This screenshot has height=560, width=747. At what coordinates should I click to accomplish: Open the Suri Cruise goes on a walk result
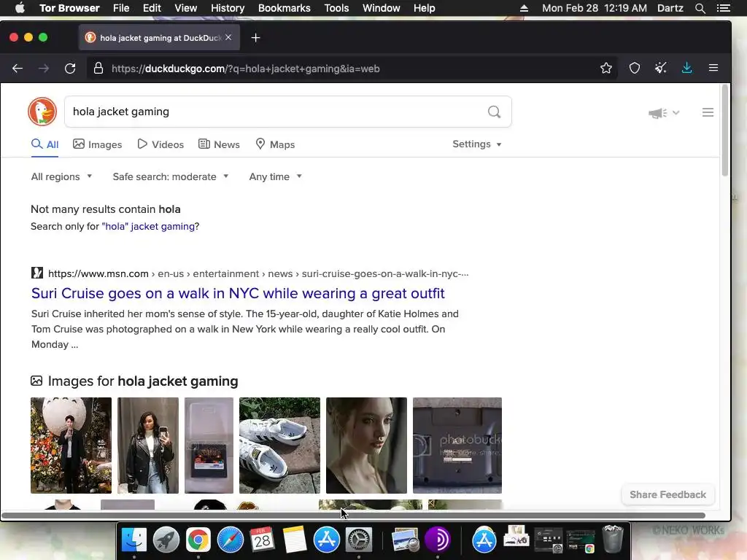(238, 293)
